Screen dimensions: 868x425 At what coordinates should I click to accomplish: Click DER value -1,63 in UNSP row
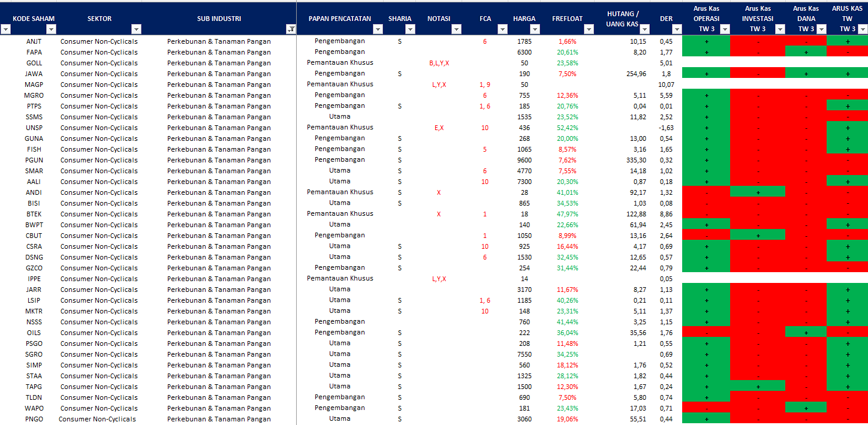point(666,128)
